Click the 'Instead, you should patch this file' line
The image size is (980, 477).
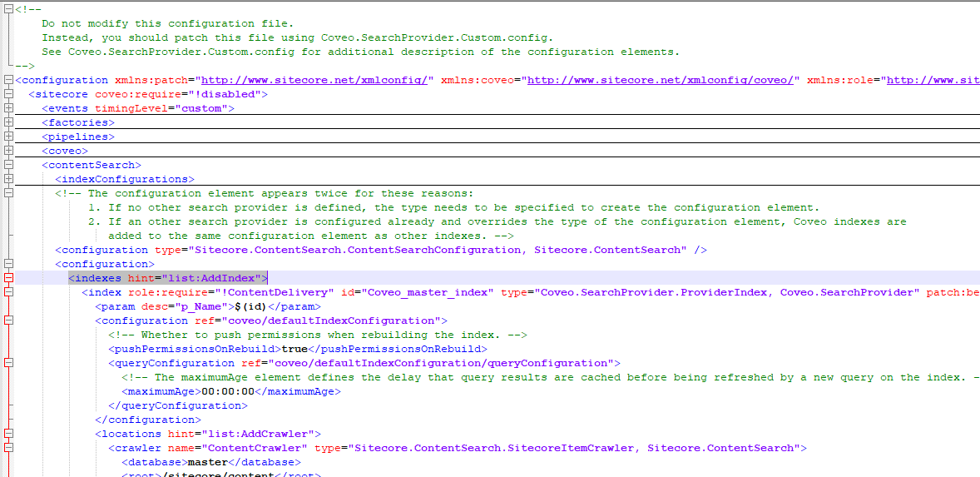tap(297, 37)
